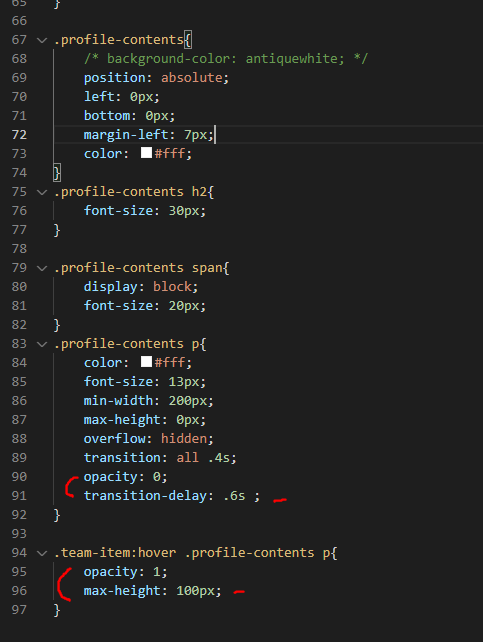The height and width of the screenshot is (642, 483).
Task: Click the closing brace on line 97
Action: point(57,610)
